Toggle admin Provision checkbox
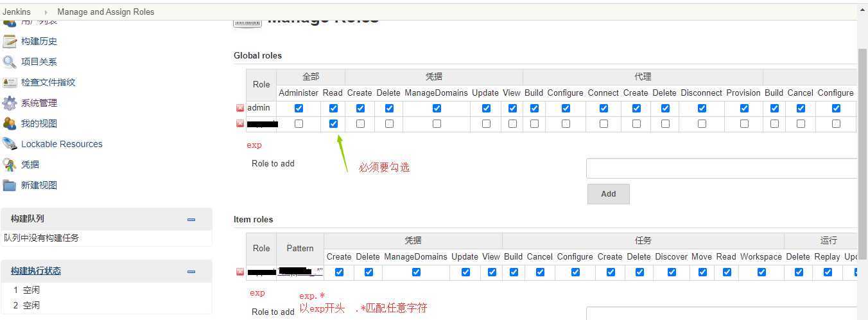The image size is (868, 320). click(744, 109)
